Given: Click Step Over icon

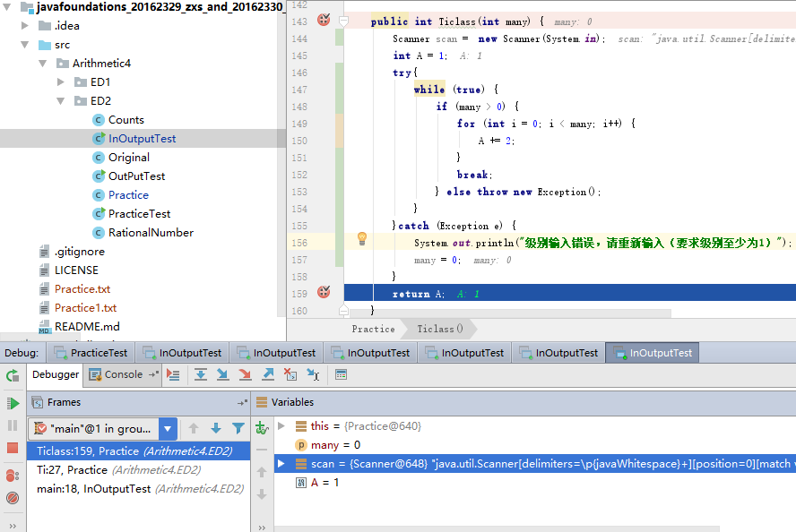Looking at the screenshot, I should (x=201, y=375).
